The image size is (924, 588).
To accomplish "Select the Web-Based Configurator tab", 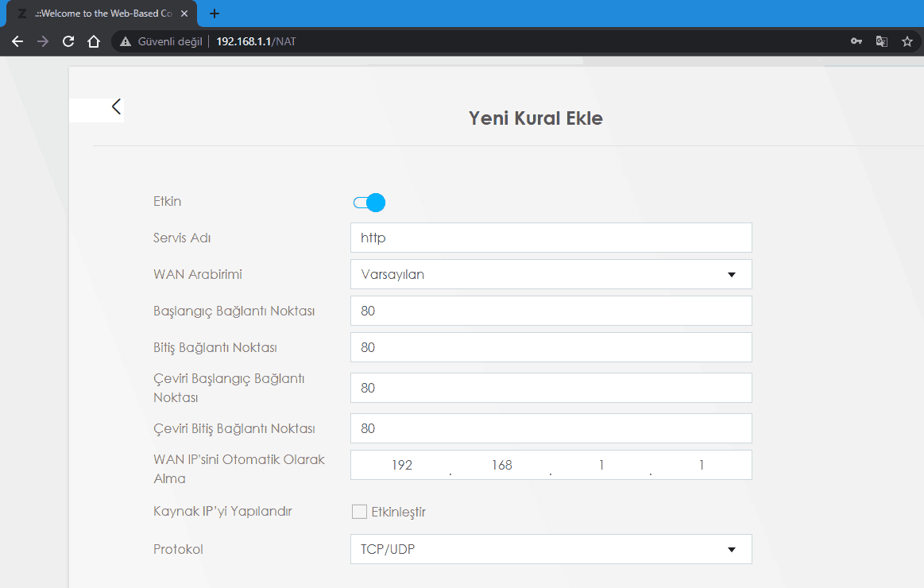I will [99, 14].
